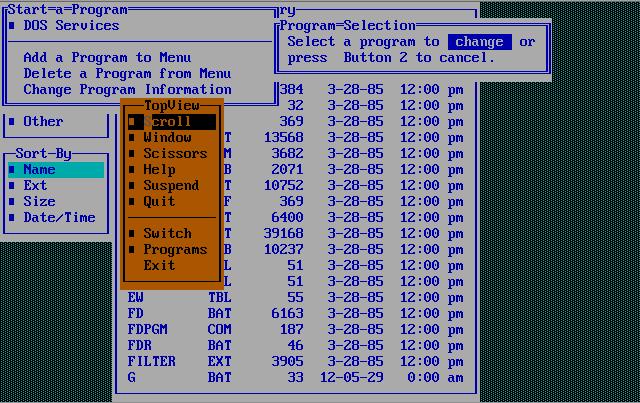Sort the file list by Ext
Viewport: 640px width, 403px height.
coord(36,186)
